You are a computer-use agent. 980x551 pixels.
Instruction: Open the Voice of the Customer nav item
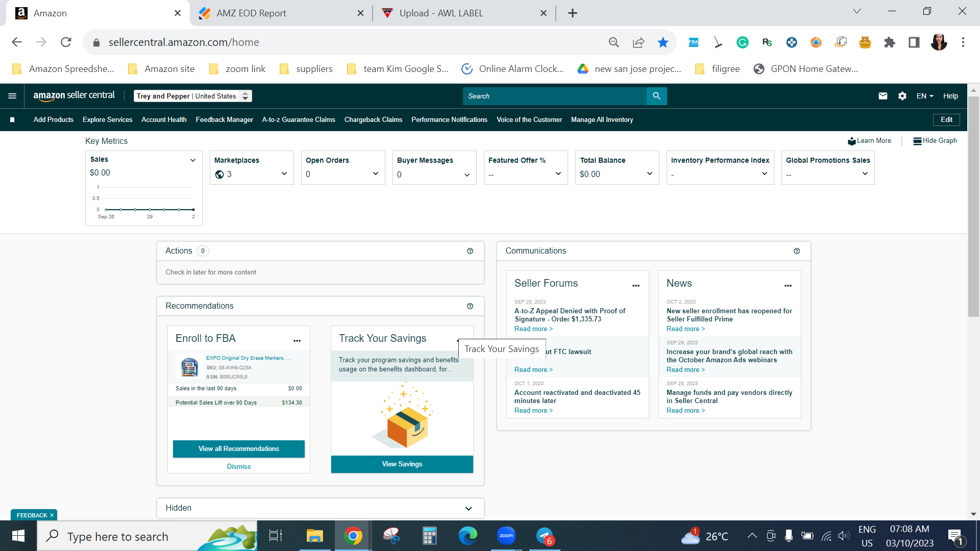[x=529, y=120]
